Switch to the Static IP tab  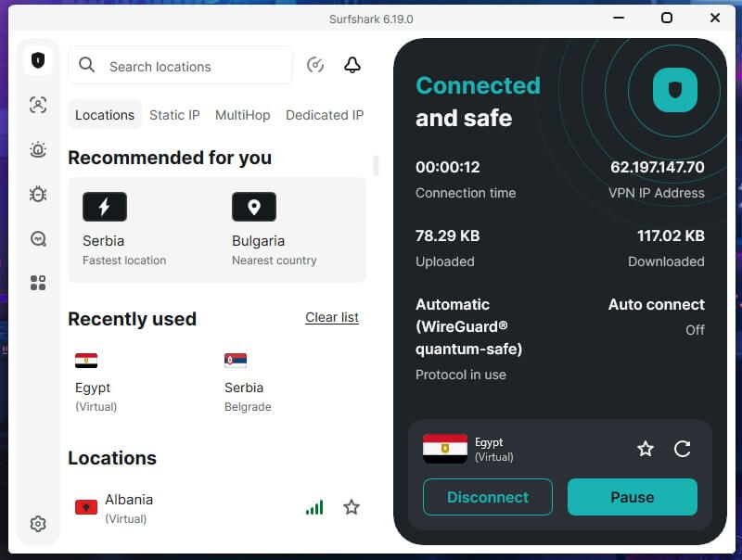(x=174, y=115)
